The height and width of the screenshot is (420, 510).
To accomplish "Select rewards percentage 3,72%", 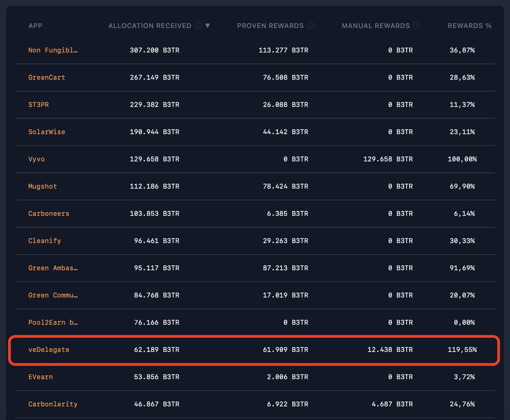I will [x=465, y=377].
